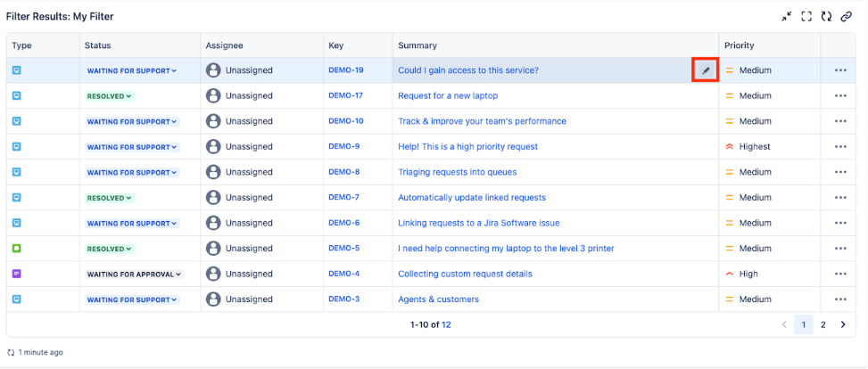Open Resolved status dropdown for DEMO-5
Image resolution: width=868 pixels, height=369 pixels.
click(110, 249)
